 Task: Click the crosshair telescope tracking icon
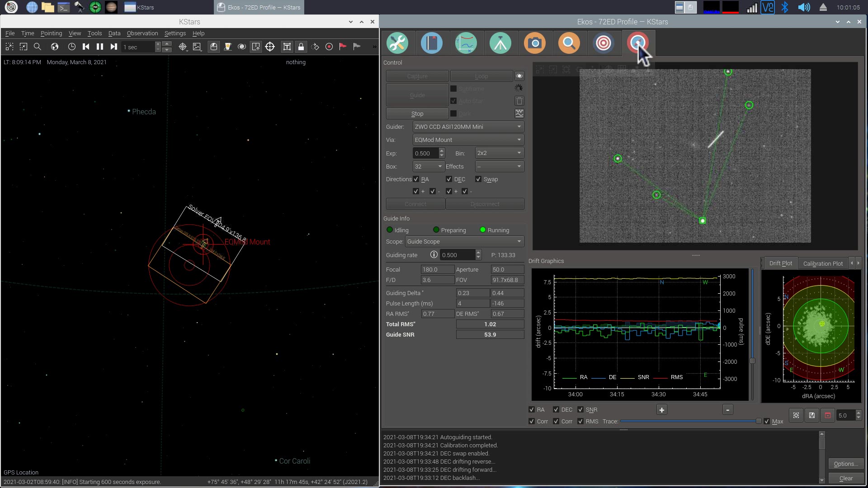coord(270,47)
